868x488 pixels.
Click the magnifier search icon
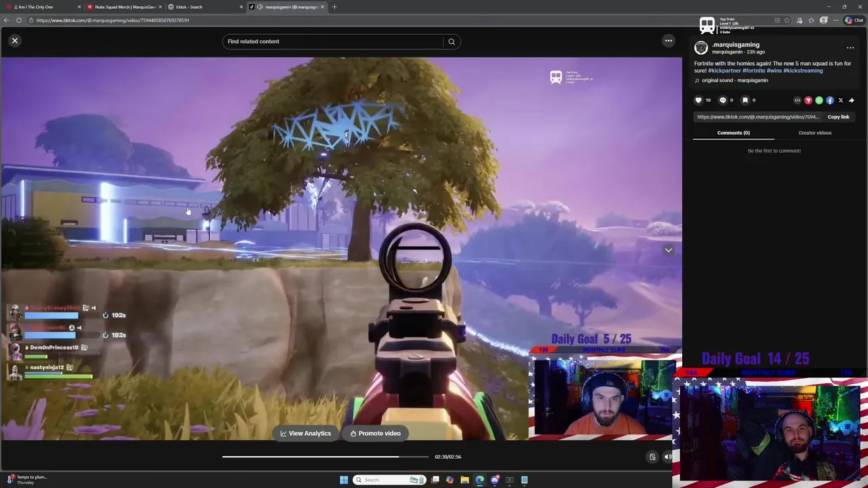click(x=452, y=41)
